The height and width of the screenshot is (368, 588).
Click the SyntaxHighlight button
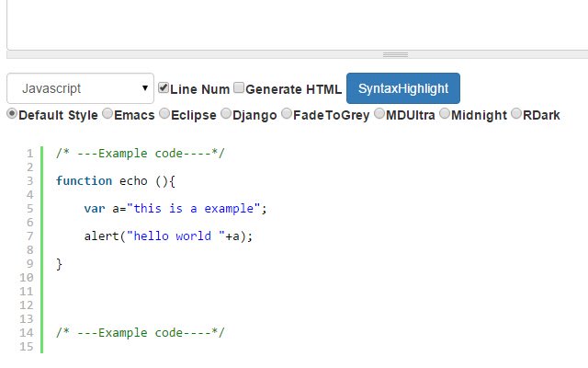[403, 88]
